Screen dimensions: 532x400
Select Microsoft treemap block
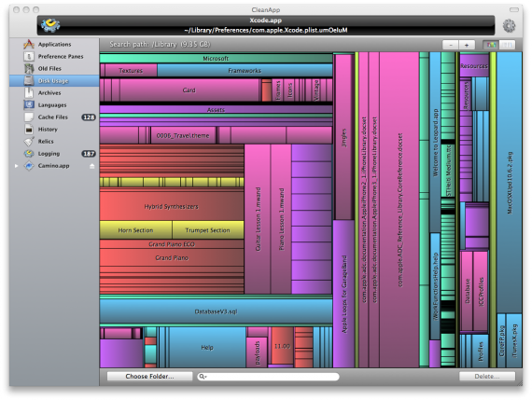216,59
